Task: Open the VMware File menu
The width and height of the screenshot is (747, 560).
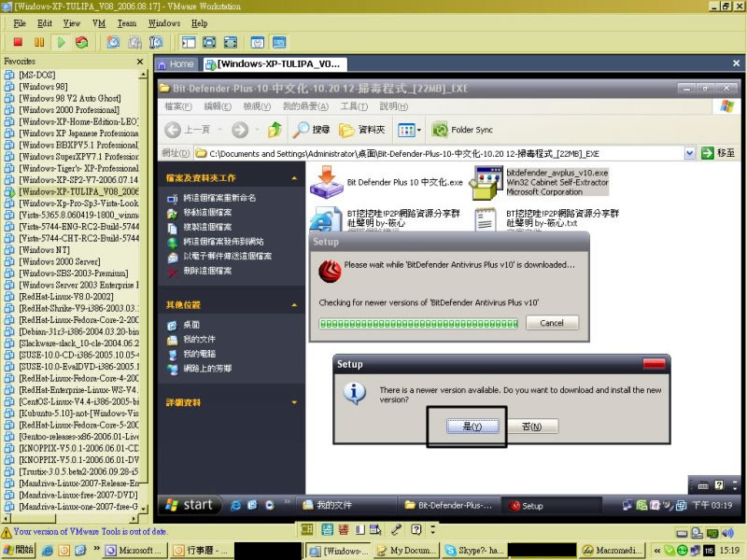Action: click(x=20, y=22)
